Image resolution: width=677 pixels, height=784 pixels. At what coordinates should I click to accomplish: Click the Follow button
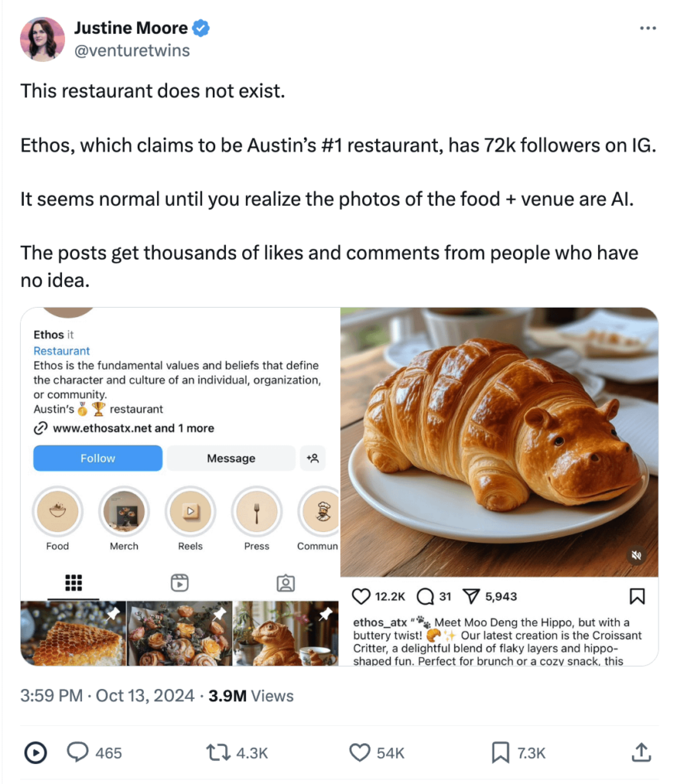pyautogui.click(x=97, y=458)
